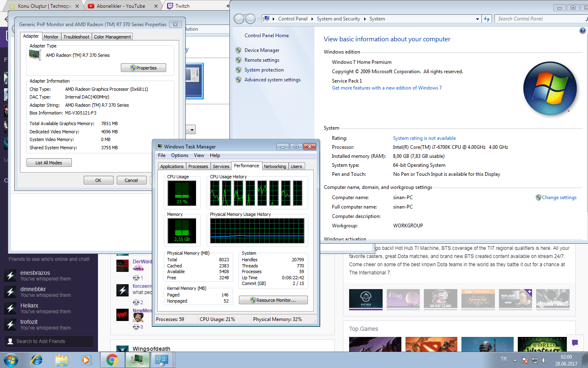Open Windows Media Player from the taskbar
Image resolution: width=588 pixels, height=368 pixels.
(x=86, y=360)
